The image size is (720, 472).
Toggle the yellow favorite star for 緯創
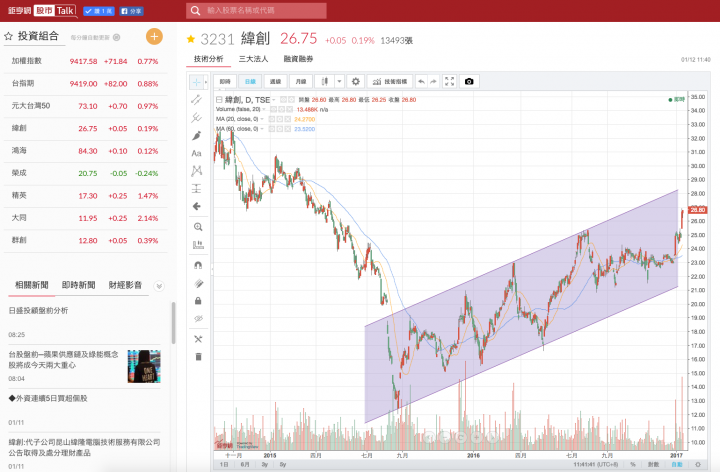(191, 39)
